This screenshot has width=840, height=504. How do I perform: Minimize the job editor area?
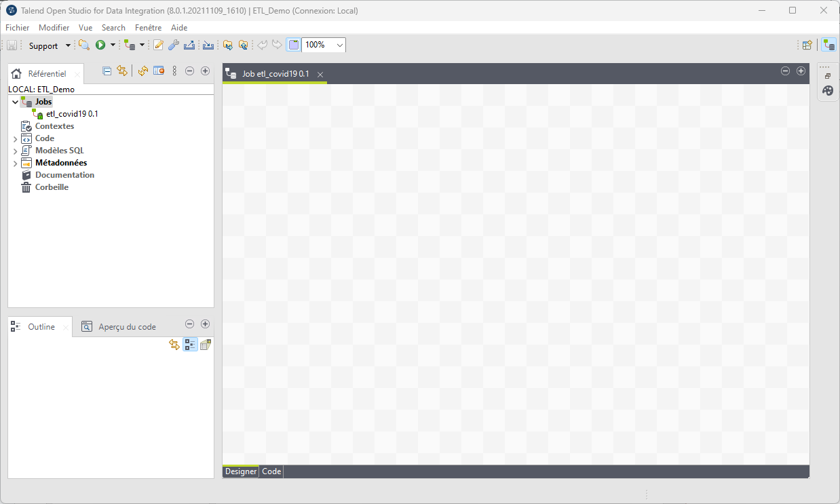click(x=786, y=71)
